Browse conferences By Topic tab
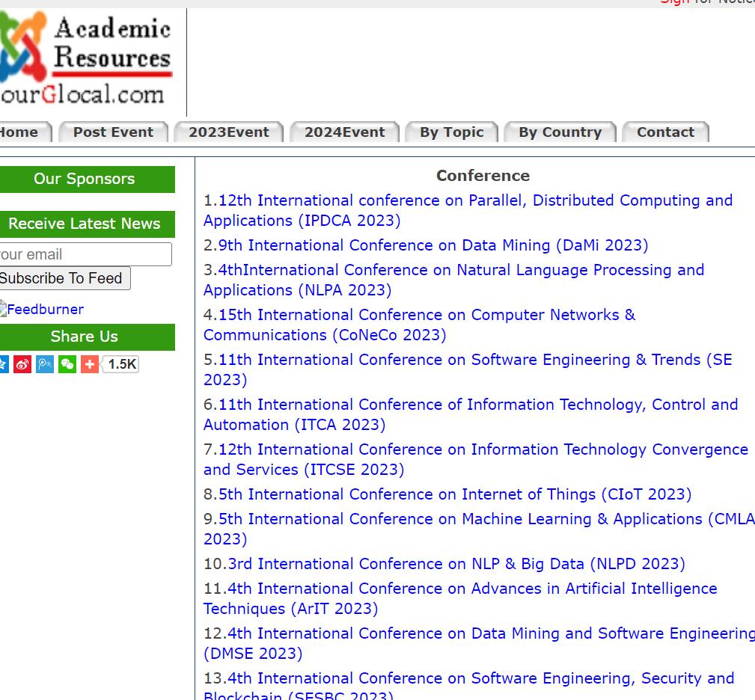Viewport: 755px width, 700px height. coord(451,132)
